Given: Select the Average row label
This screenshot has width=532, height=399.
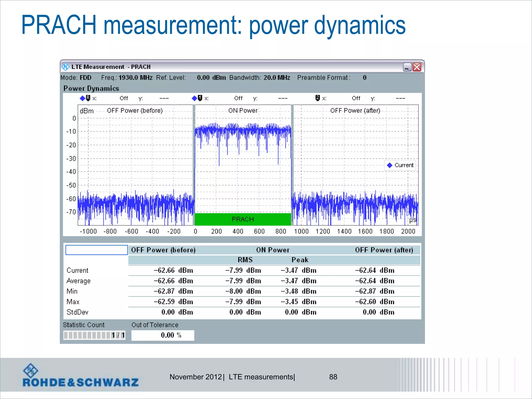Looking at the screenshot, I should click(78, 281).
